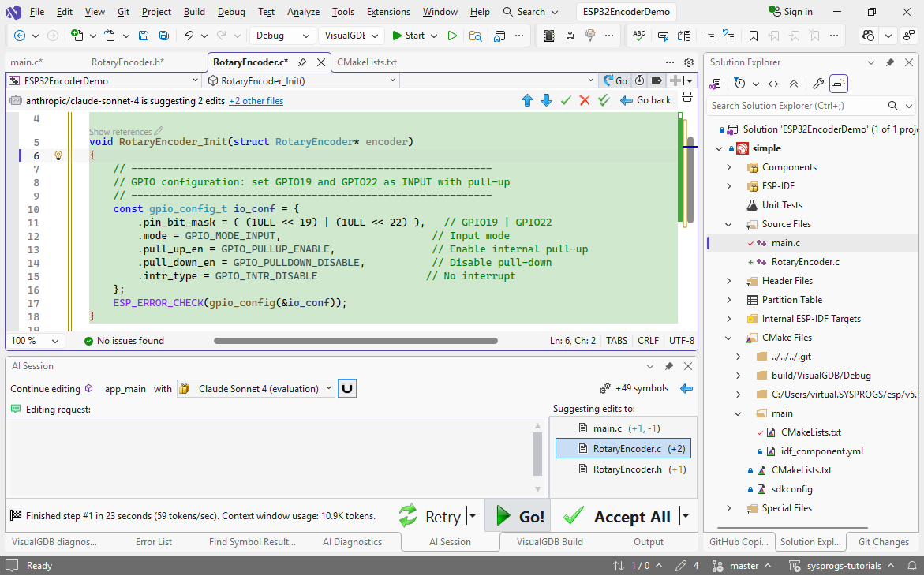Open Solution Explorer properties wrench icon
Image resolution: width=924 pixels, height=576 pixels.
818,84
